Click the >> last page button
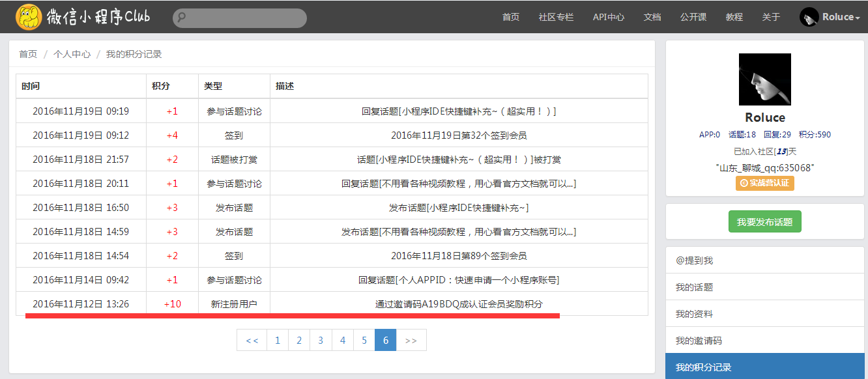This screenshot has height=379, width=868. [x=411, y=340]
